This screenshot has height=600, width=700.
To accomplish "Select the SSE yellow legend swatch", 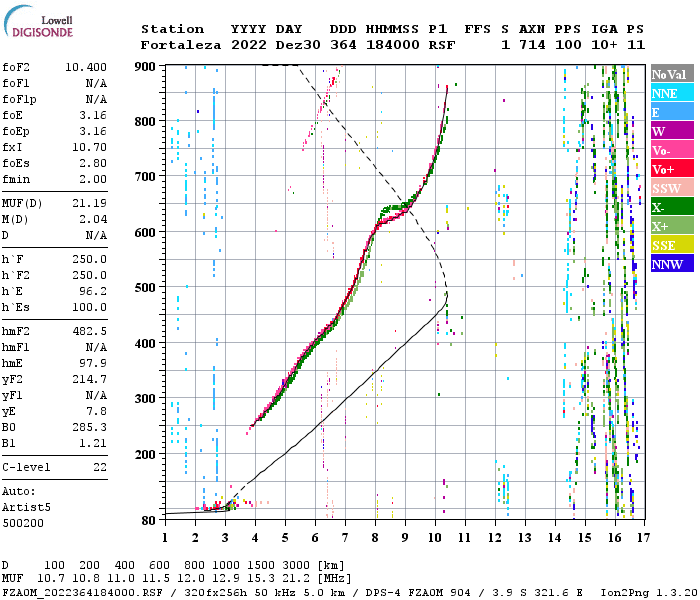I will pos(672,245).
